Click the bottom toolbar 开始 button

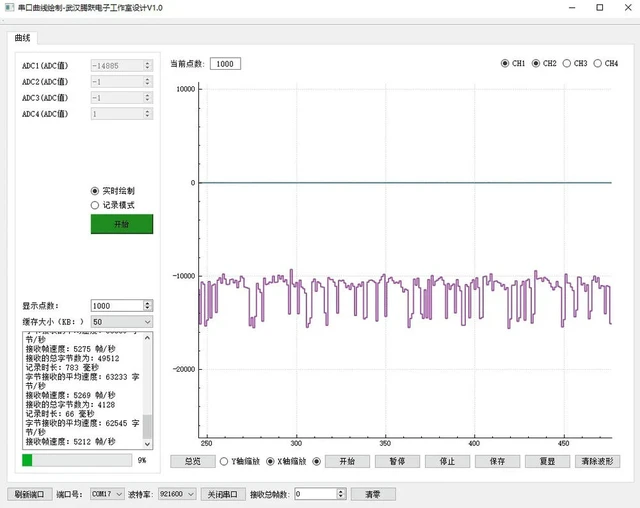pos(347,461)
